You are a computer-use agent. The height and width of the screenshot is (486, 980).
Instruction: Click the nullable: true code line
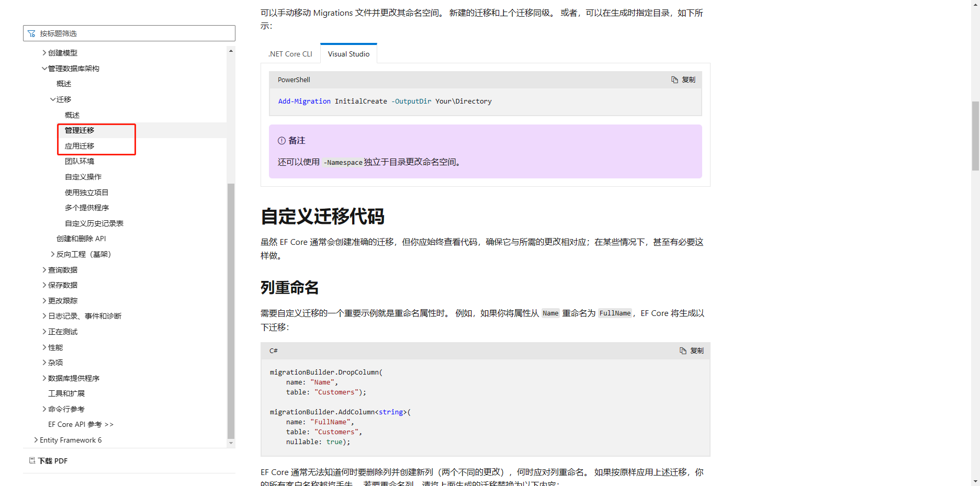[x=318, y=442]
